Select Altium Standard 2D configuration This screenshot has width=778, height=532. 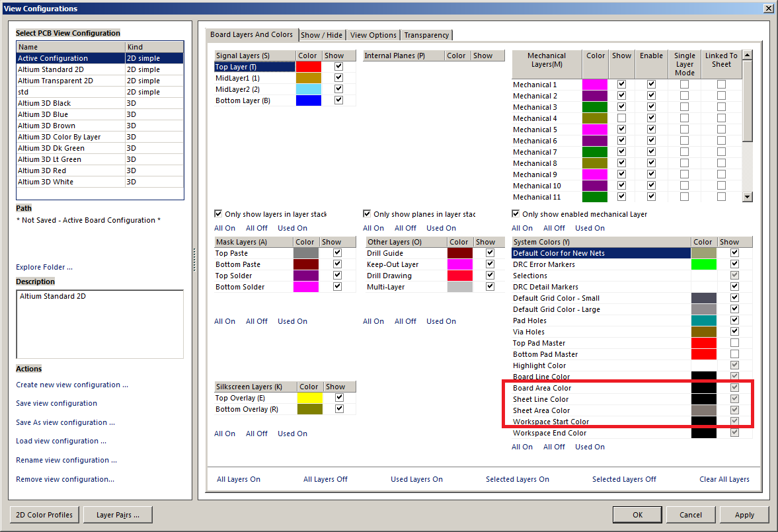(100, 69)
